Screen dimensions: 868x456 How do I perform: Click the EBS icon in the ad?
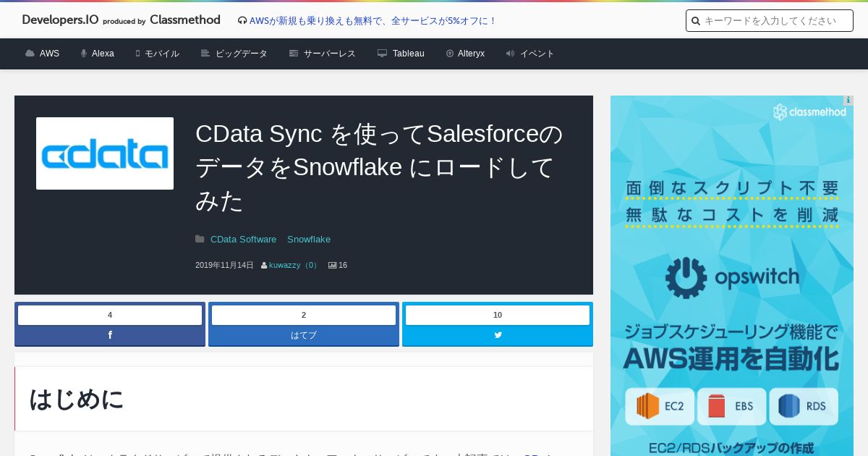coord(717,406)
